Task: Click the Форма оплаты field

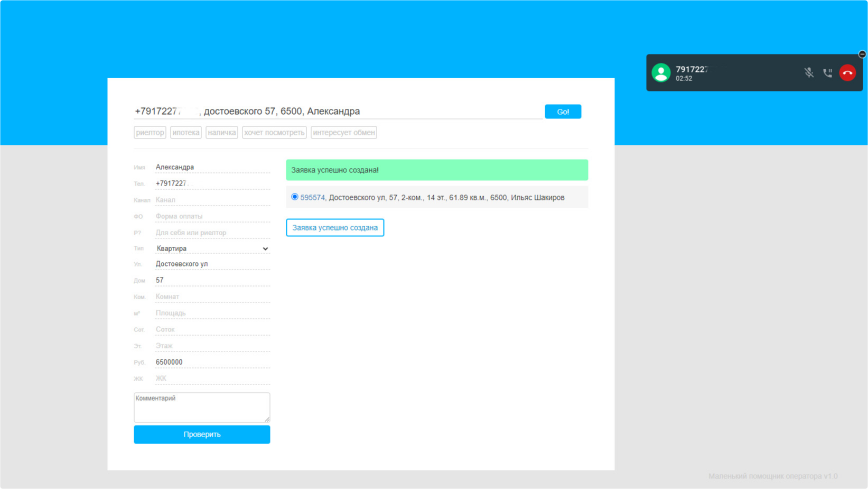Action: pos(212,216)
